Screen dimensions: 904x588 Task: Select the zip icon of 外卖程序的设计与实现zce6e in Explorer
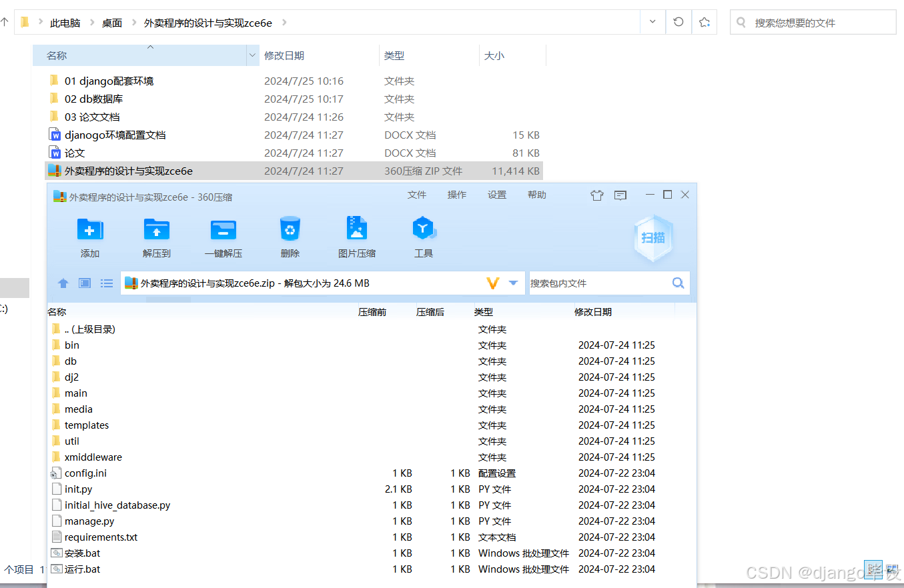[55, 171]
